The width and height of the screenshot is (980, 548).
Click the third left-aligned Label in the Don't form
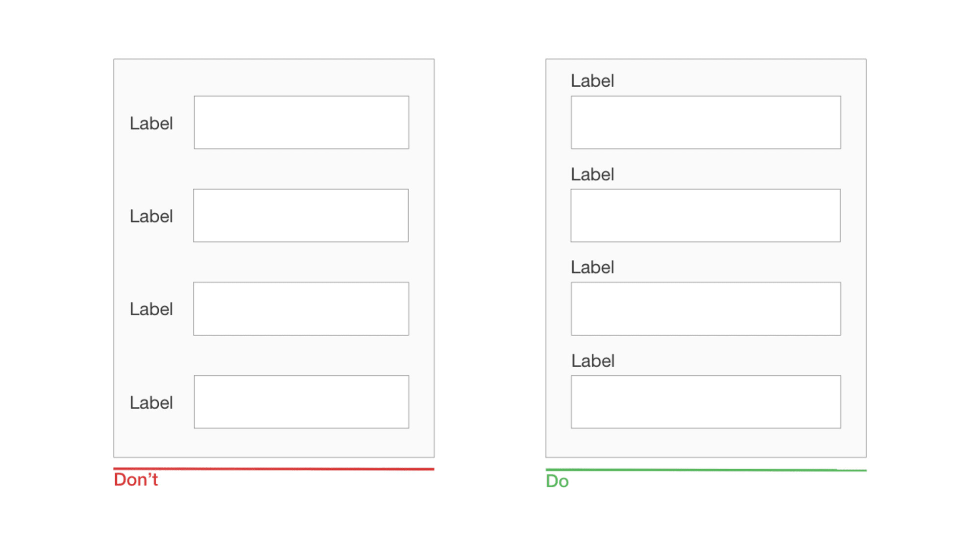pos(151,309)
